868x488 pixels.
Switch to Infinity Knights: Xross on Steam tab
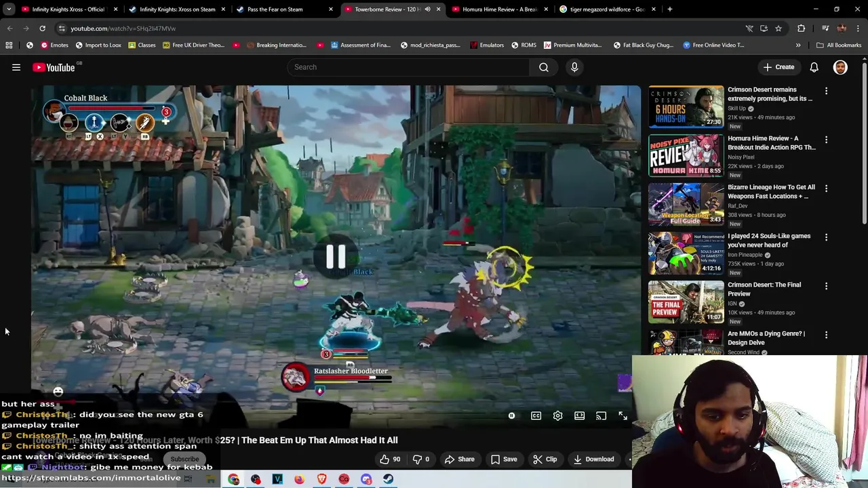click(178, 9)
